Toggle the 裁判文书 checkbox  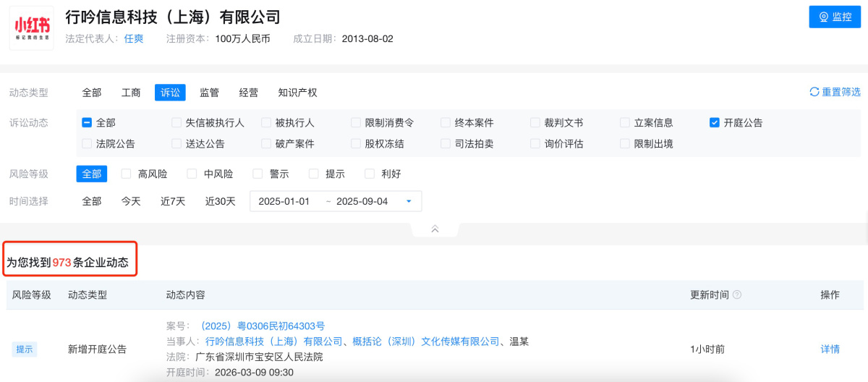pyautogui.click(x=535, y=123)
